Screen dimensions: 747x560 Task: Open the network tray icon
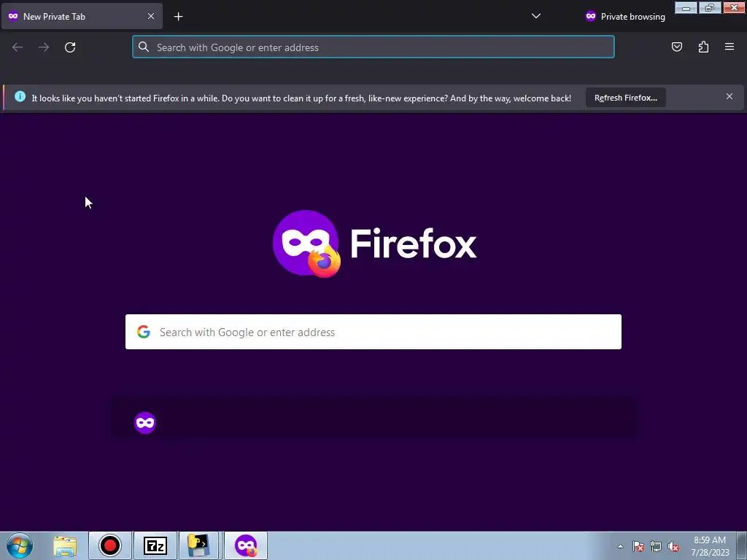pos(656,546)
